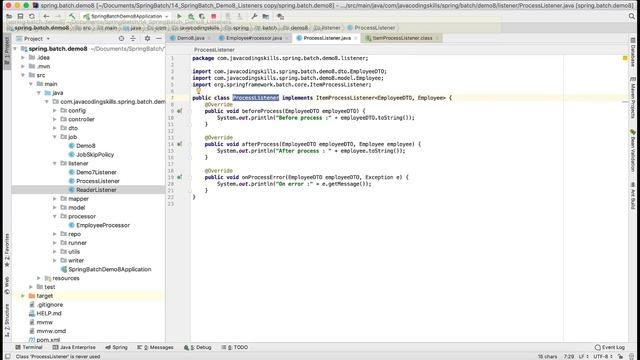Click the gutter override icon beside onProcessError
This screenshot has height=360, width=640.
(180, 177)
